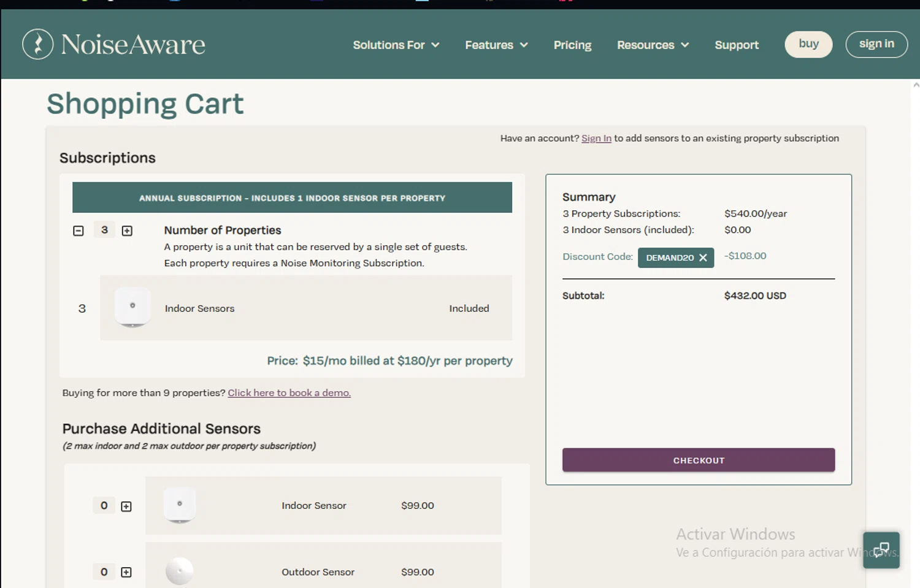Click here to book a demo link
Viewport: 920px width, 588px height.
coord(289,393)
